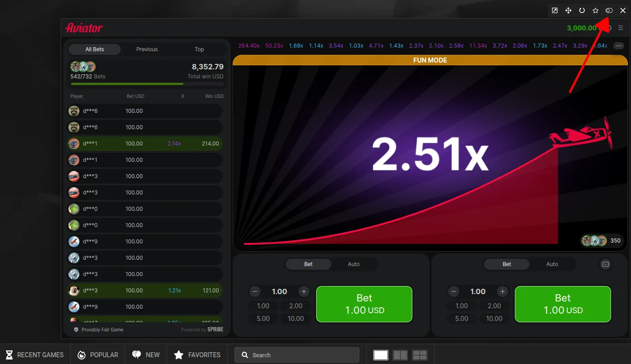This screenshot has height=364, width=631.
Task: Reload the game with the refresh icon
Action: 582,10
